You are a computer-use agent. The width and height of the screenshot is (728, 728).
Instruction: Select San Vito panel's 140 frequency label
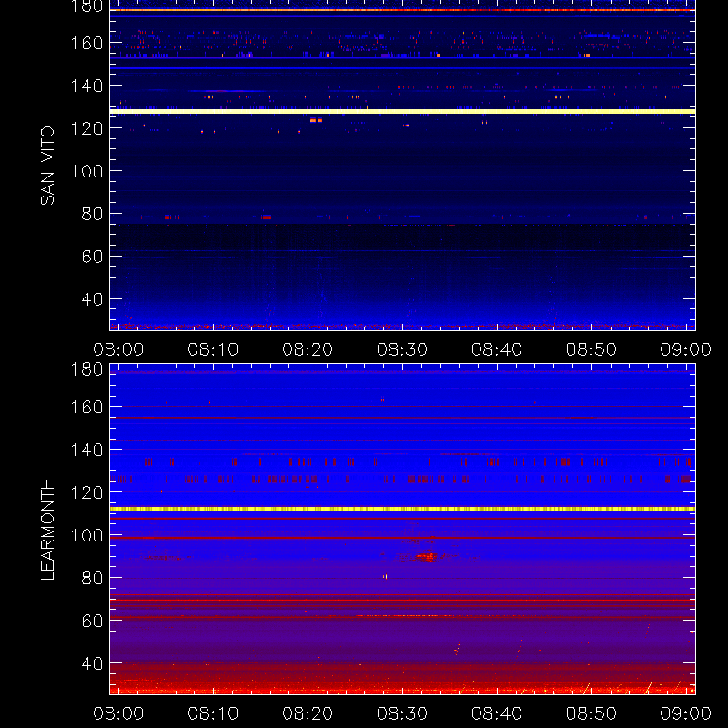click(x=86, y=86)
